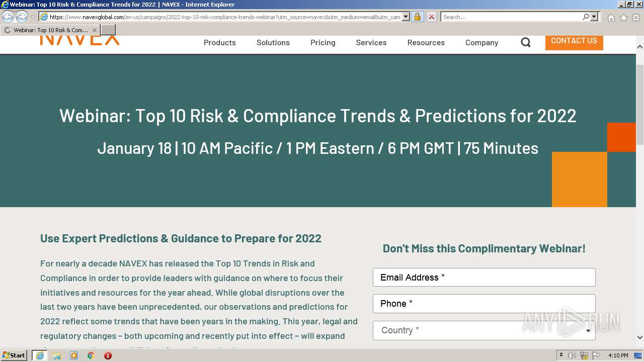This screenshot has height=362, width=644.
Task: Click the January 18 date and time line
Action: coord(318,148)
